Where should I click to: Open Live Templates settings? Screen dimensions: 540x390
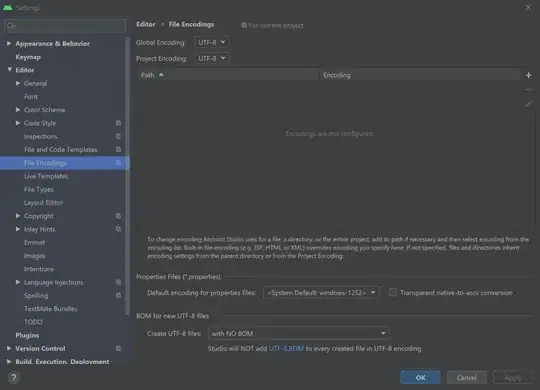pyautogui.click(x=46, y=176)
